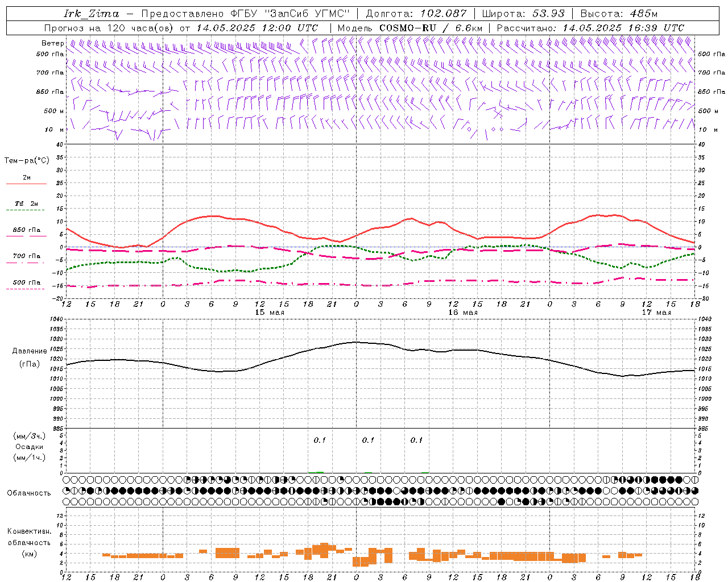Screen dimensions: 728x582
Task: Click the "Td 2м" dew point legend entry
Action: click(x=27, y=203)
